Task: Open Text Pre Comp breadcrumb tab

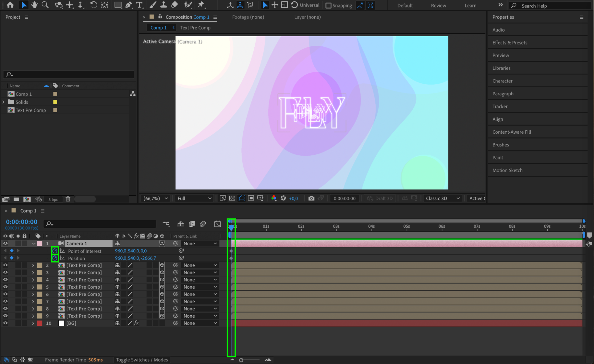Action: click(x=195, y=28)
